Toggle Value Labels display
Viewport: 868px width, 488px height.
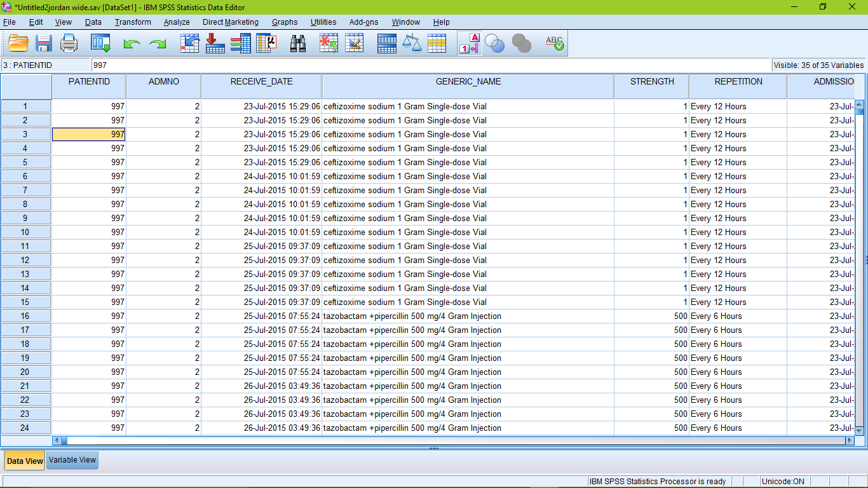[x=469, y=43]
